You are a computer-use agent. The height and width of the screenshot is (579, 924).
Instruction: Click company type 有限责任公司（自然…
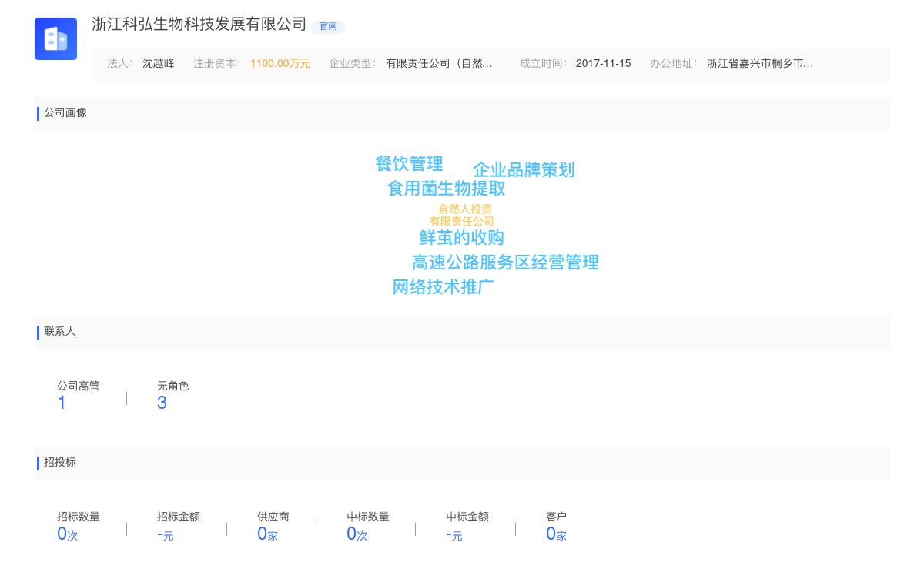439,64
